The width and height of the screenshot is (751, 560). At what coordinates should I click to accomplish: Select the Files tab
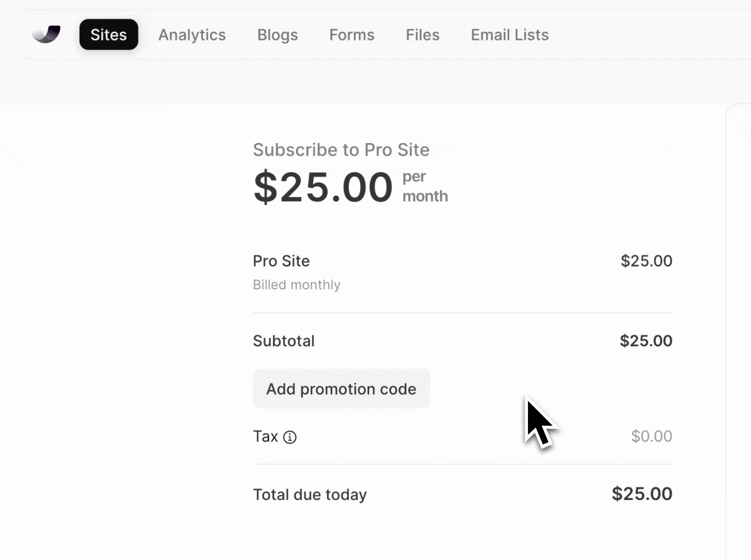(x=422, y=35)
